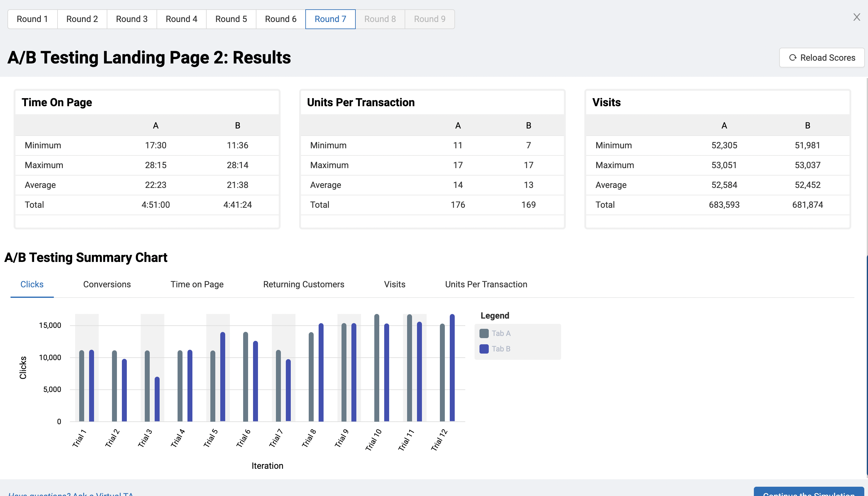Click Visits total B 681,874
The image size is (868, 496).
click(x=807, y=205)
